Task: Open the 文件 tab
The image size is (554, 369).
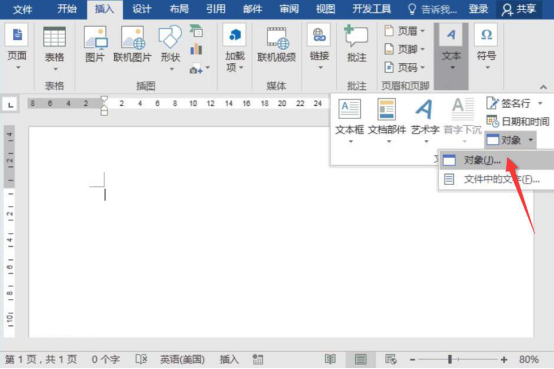Action: click(x=23, y=9)
